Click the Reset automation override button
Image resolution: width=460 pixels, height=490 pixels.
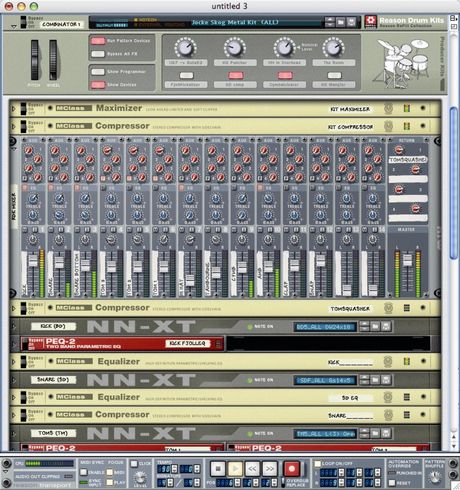[392, 482]
